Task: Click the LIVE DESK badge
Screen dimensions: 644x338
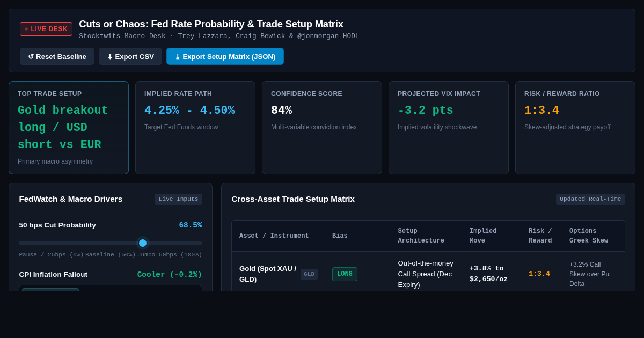Action: pos(46,29)
